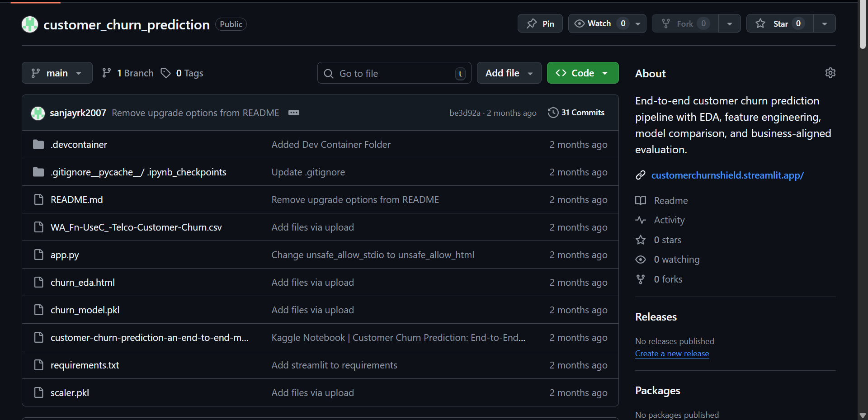868x420 pixels.
Task: Click the Readme book icon
Action: click(641, 201)
